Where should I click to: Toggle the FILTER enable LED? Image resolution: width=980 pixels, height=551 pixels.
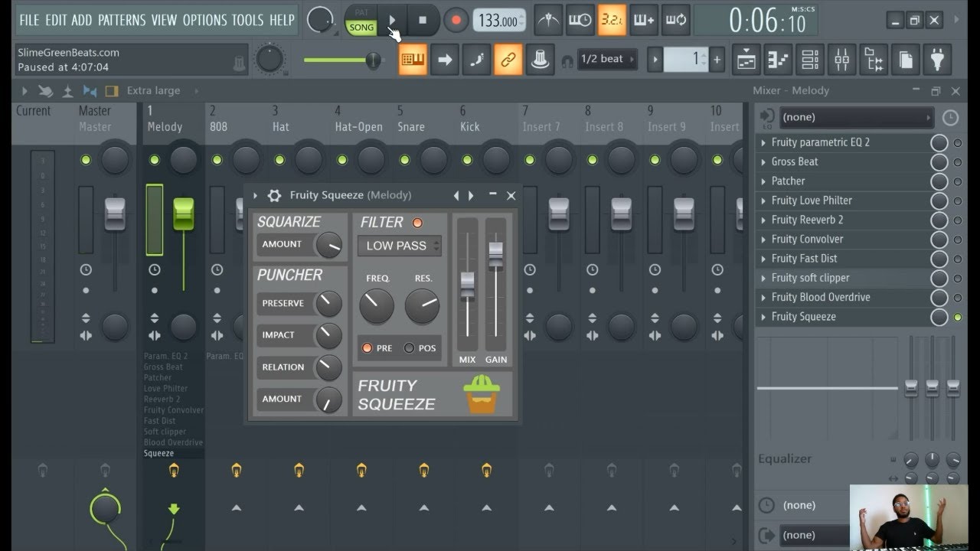417,223
